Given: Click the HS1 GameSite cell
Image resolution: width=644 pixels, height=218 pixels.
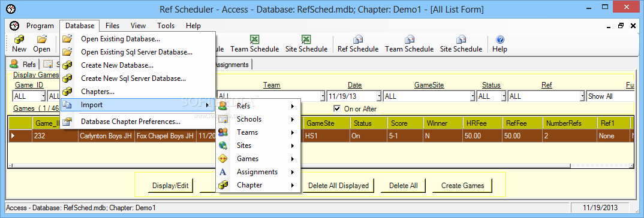Looking at the screenshot, I should [327, 136].
